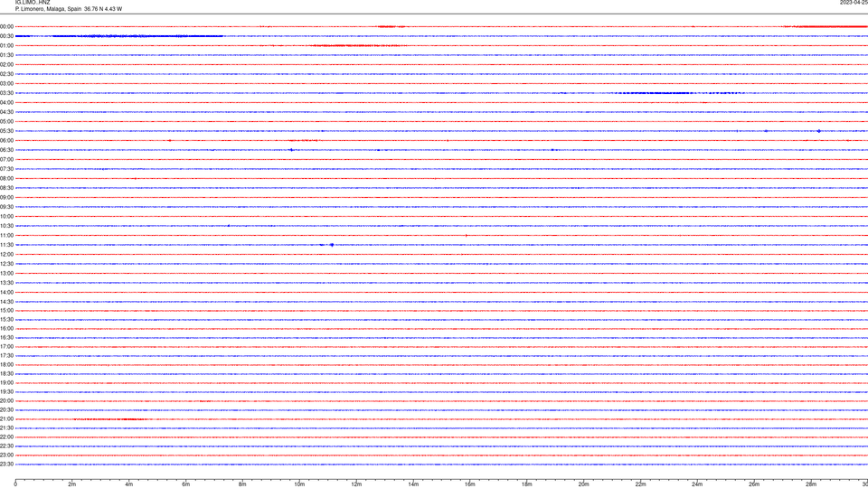Click the 4m tick label on the time axis
Screen dimensions: 868x488
[x=129, y=484]
